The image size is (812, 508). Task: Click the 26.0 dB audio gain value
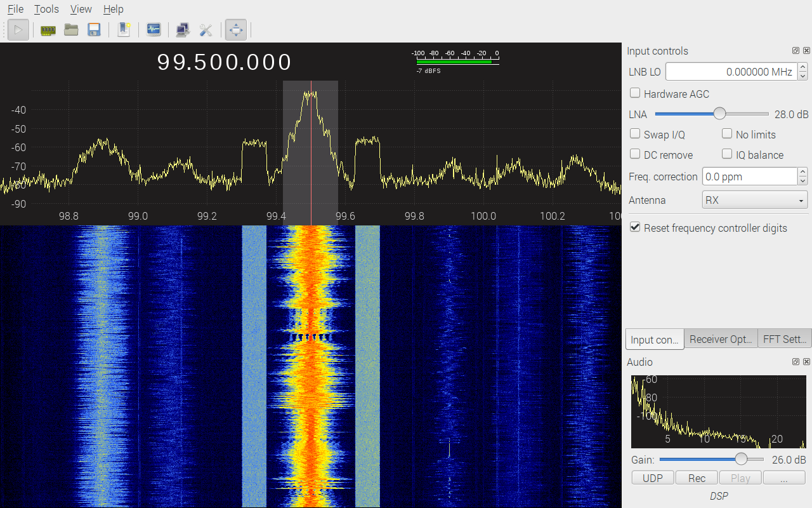[x=789, y=460]
